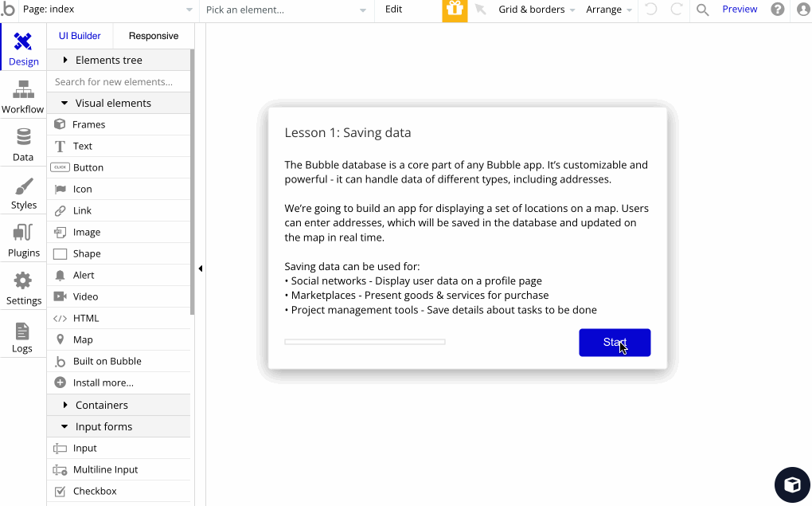Expand the Containers section
The image size is (812, 506).
[x=119, y=405]
